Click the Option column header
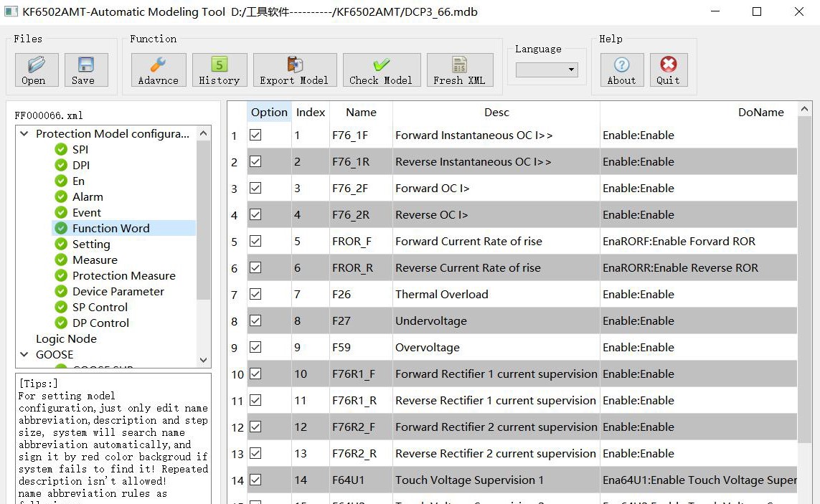The height and width of the screenshot is (504, 820). click(269, 112)
